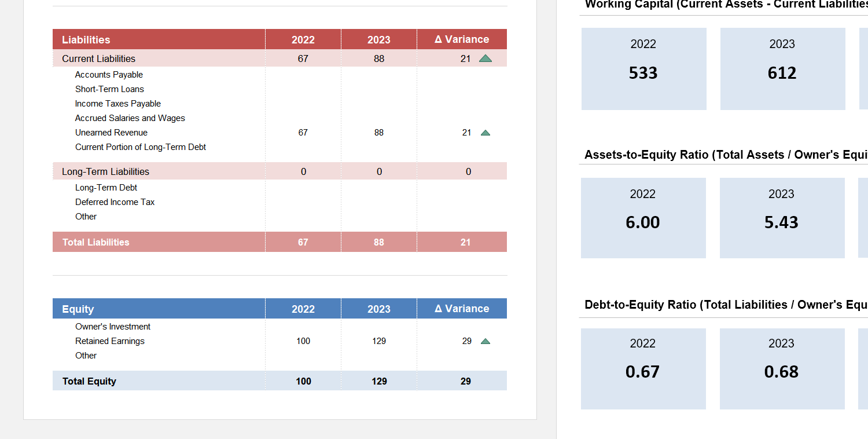The width and height of the screenshot is (868, 439).
Task: Select the Total Equity value 129
Action: click(379, 381)
